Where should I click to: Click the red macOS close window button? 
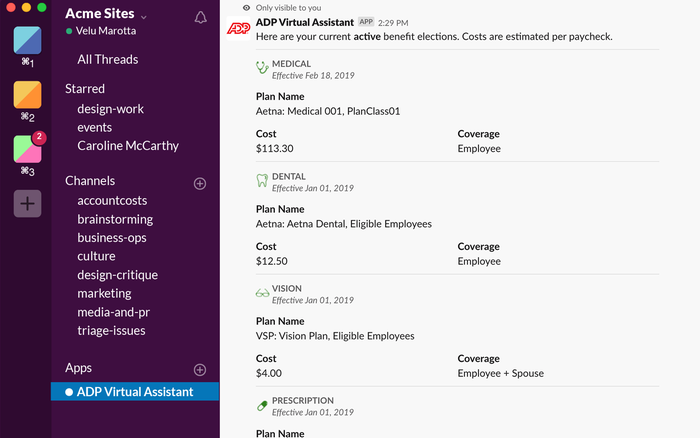[x=11, y=7]
